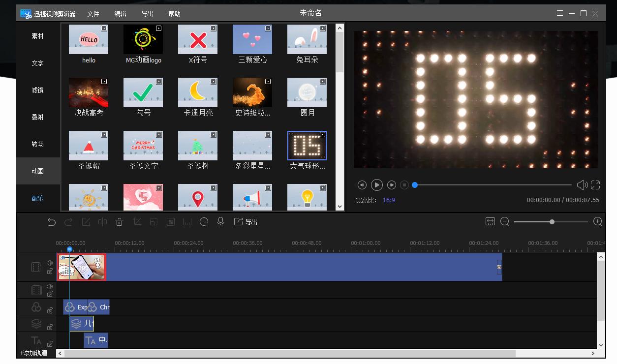The height and width of the screenshot is (364, 617).
Task: Open the microphone recording tool
Action: (220, 222)
